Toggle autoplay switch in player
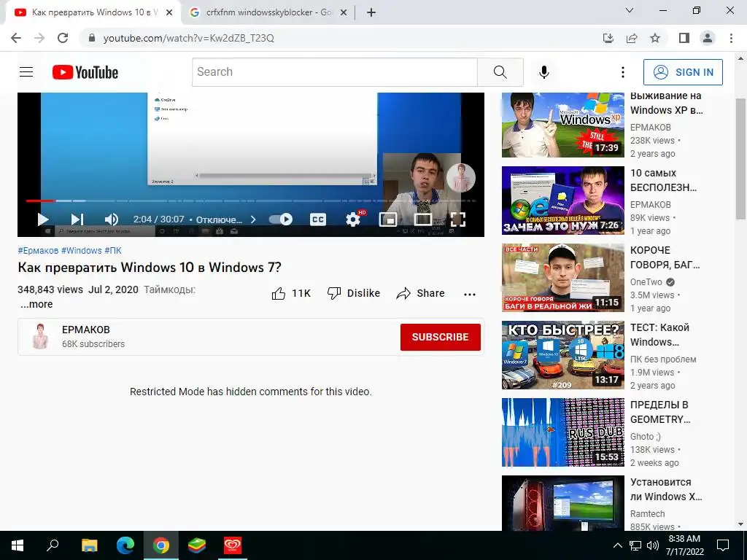Image resolution: width=747 pixels, height=560 pixels. [x=281, y=219]
